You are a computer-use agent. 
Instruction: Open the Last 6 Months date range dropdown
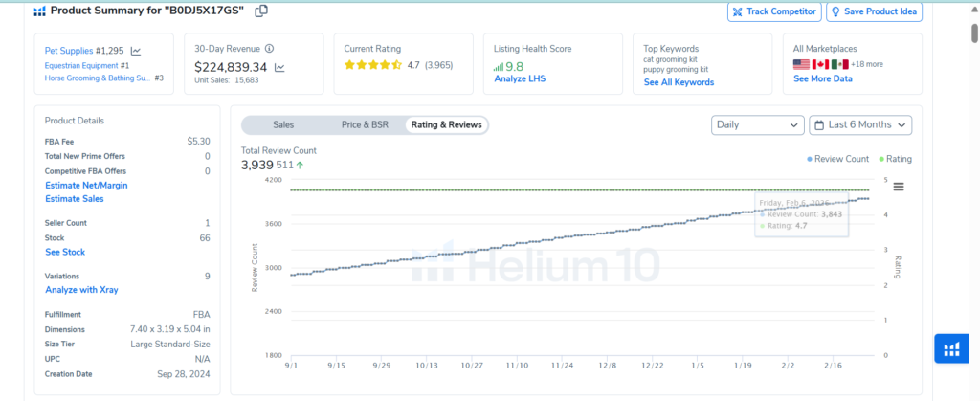[860, 124]
